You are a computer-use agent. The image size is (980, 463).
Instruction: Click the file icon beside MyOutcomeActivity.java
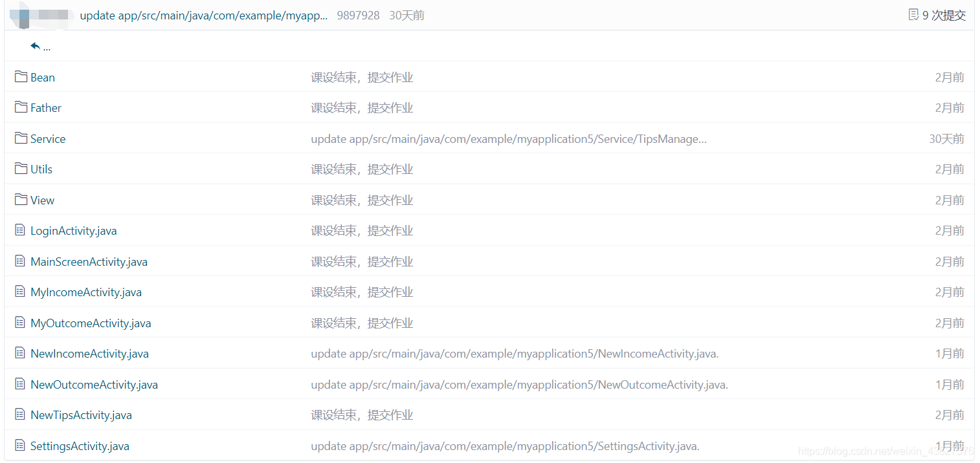click(20, 323)
